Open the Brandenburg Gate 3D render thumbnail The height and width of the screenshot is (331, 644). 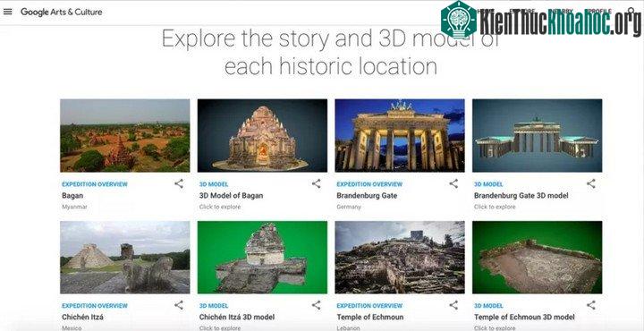(x=538, y=135)
